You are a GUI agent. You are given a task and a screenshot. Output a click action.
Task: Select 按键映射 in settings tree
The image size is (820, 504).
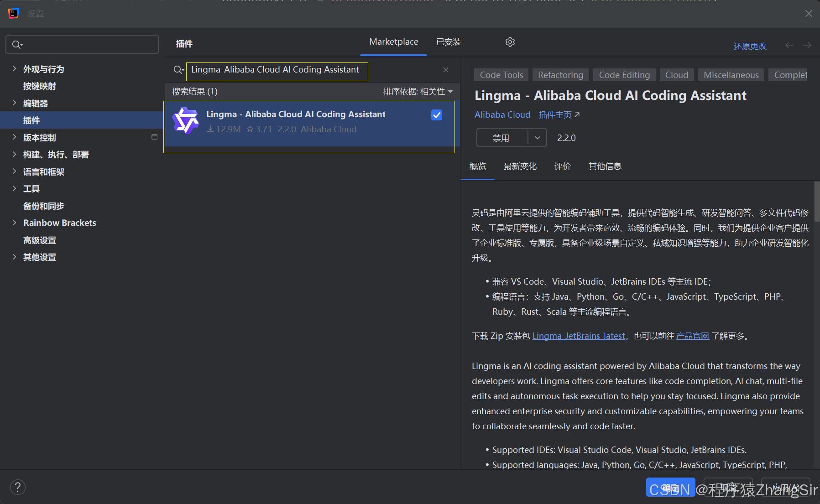point(40,86)
